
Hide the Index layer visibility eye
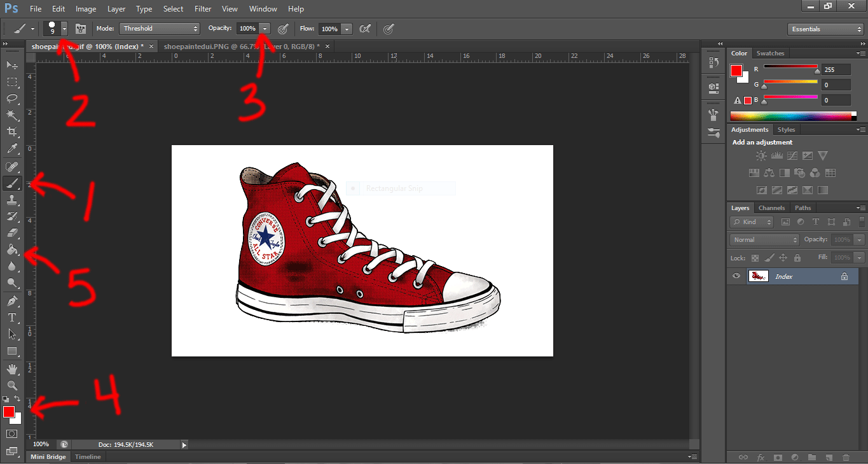[736, 276]
